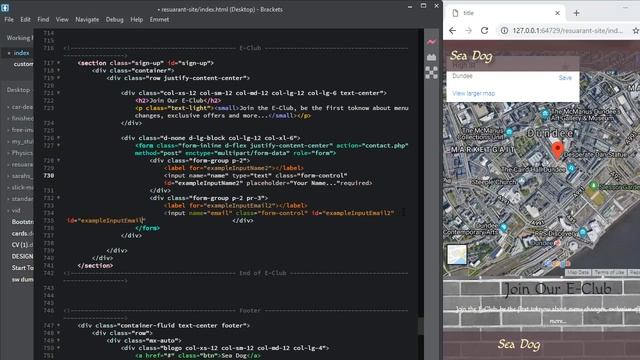The width and height of the screenshot is (640, 360).
Task: Open a new browser tab
Action: (x=576, y=13)
